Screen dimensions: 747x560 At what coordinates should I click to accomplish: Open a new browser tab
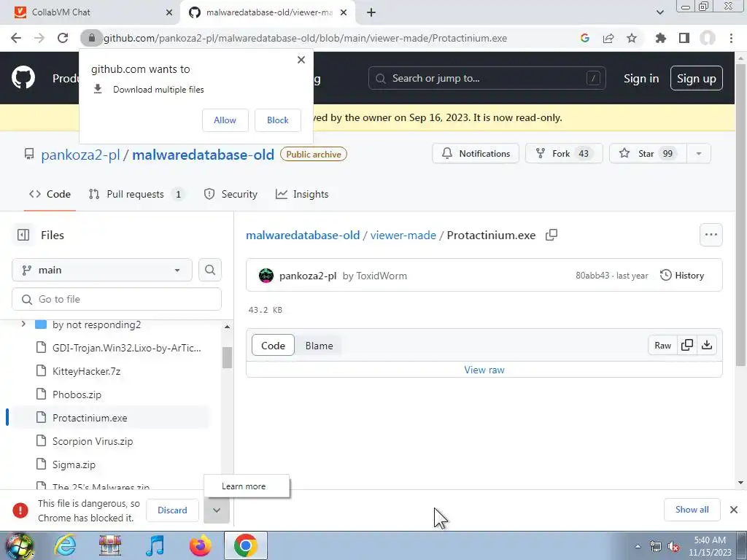click(x=371, y=12)
